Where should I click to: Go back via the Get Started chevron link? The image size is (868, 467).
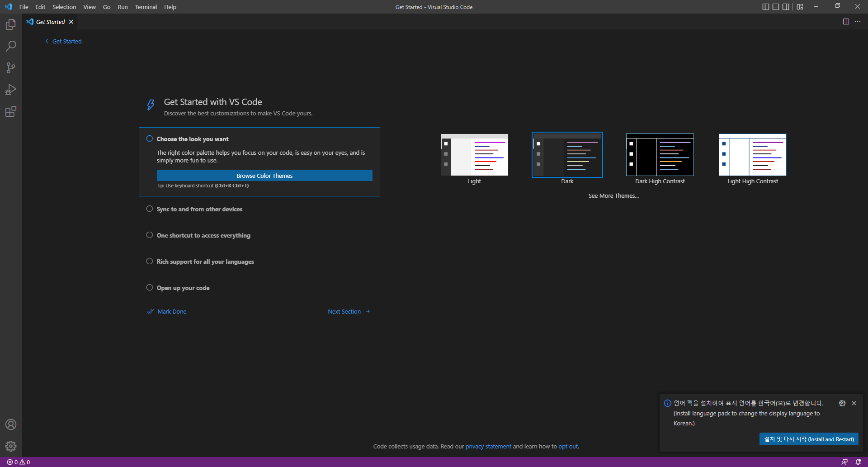click(x=63, y=41)
